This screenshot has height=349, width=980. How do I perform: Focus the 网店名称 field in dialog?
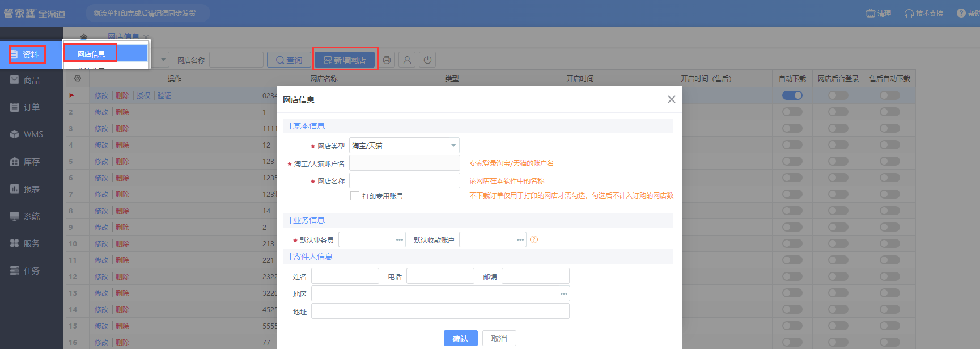(x=405, y=181)
